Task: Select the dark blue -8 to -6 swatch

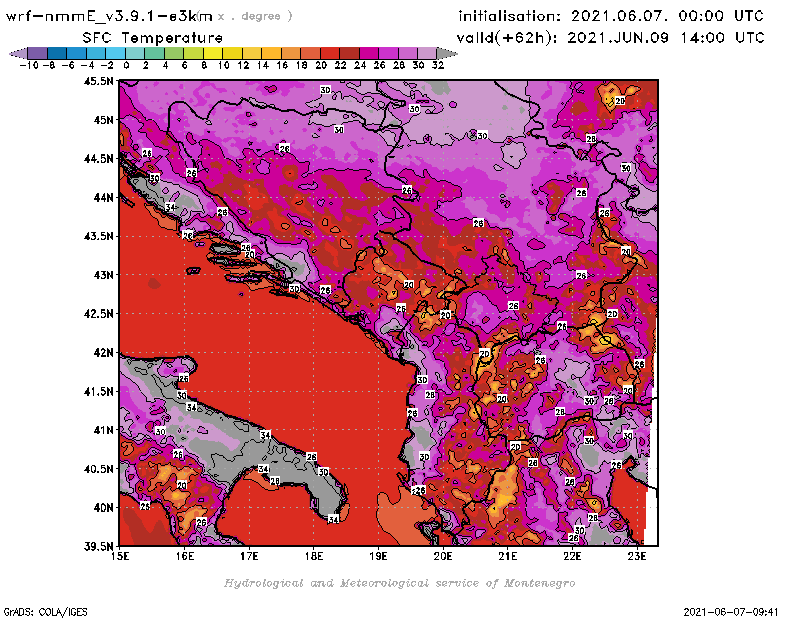Action: click(x=57, y=53)
